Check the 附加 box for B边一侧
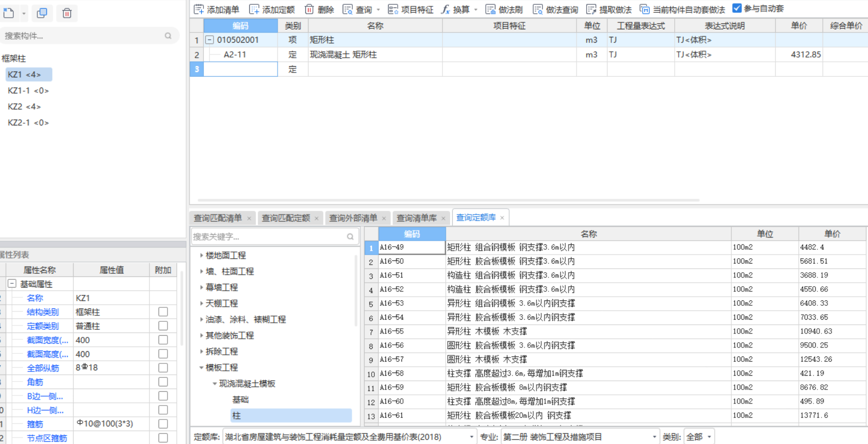 (x=163, y=395)
